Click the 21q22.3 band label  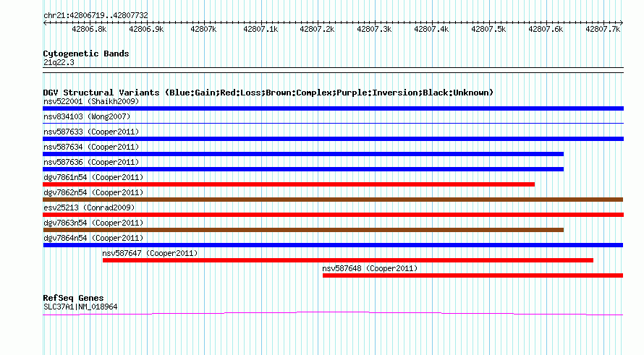[x=59, y=62]
